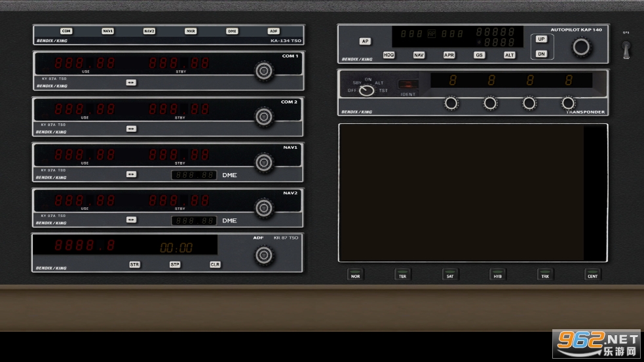Select the NOR map mode button
644x362 pixels.
pos(355,275)
